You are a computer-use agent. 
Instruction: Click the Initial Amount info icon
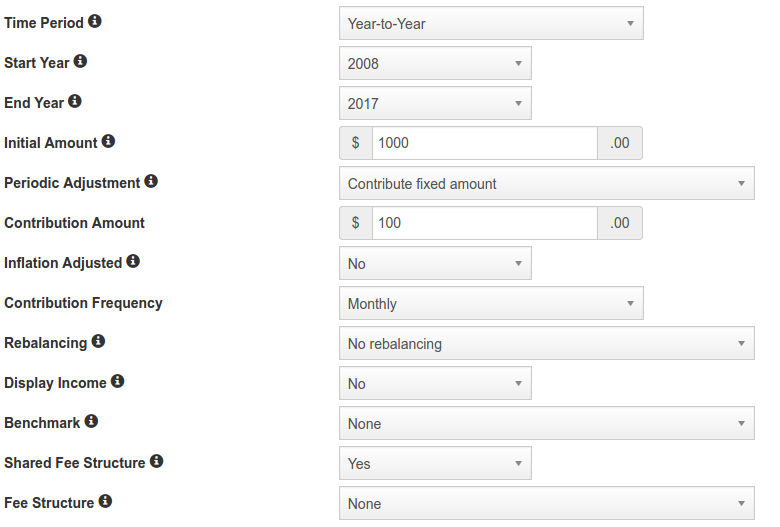tap(108, 141)
